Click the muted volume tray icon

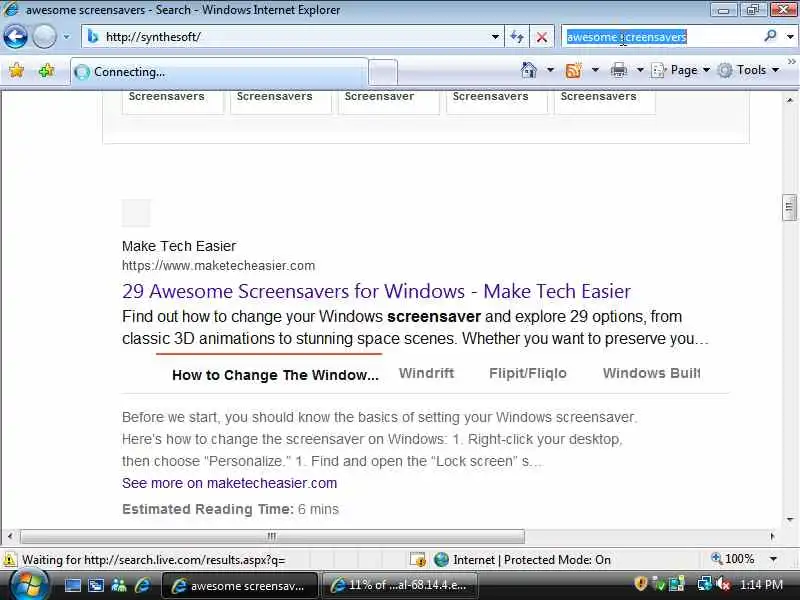click(723, 584)
